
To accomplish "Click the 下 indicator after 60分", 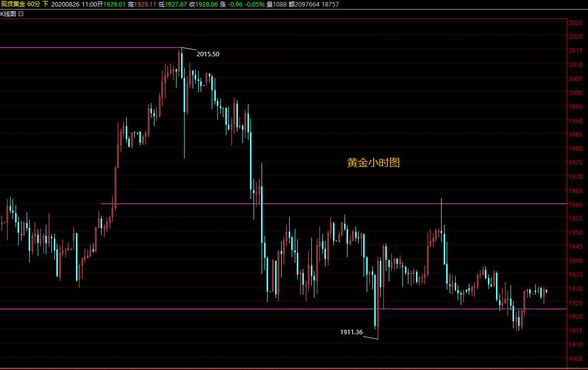I will pyautogui.click(x=45, y=4).
